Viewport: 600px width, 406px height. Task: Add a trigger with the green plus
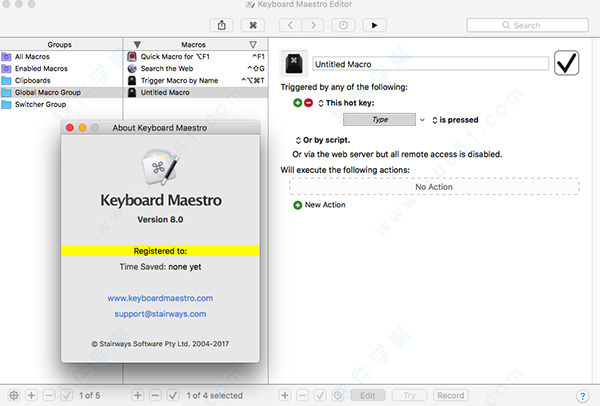pos(297,103)
